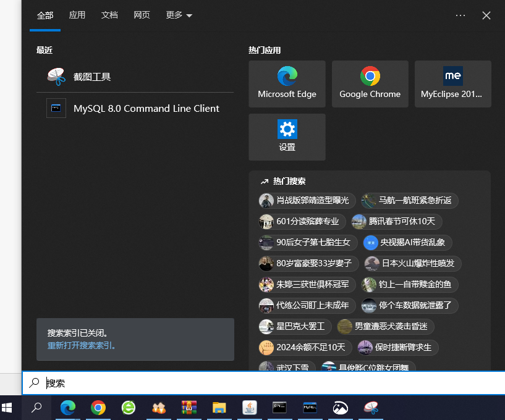505x420 pixels.
Task: Open the 设置 settings tile
Action: click(287, 137)
